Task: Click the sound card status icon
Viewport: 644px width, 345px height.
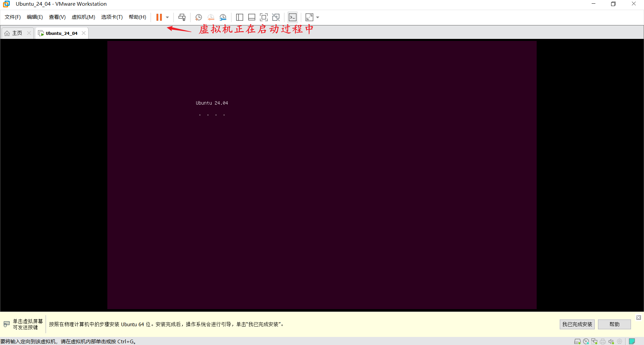Action: [611, 341]
